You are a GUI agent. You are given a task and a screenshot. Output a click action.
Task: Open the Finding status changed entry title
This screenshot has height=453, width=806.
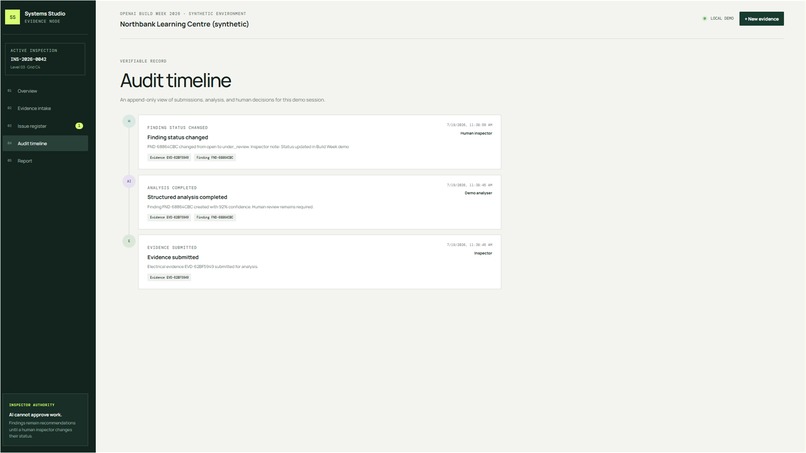177,137
